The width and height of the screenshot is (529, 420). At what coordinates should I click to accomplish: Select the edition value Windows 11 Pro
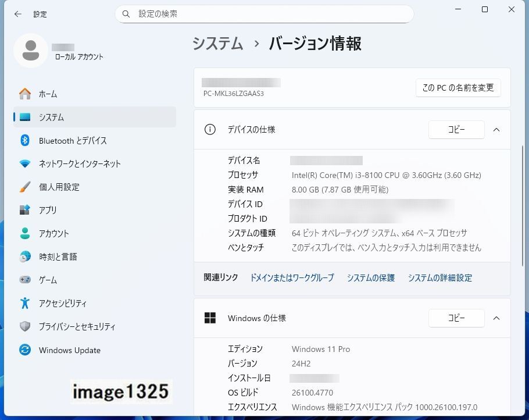[x=321, y=349]
